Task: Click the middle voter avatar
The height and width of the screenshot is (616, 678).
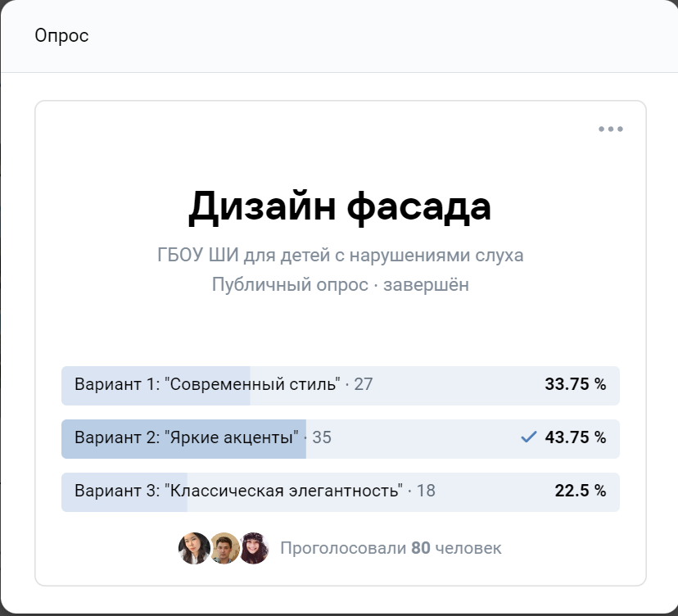Action: [x=224, y=548]
